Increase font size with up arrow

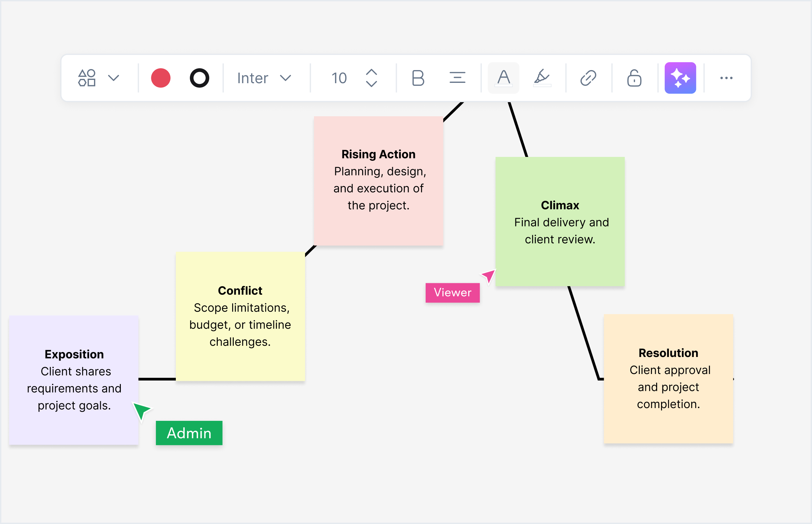pos(372,72)
